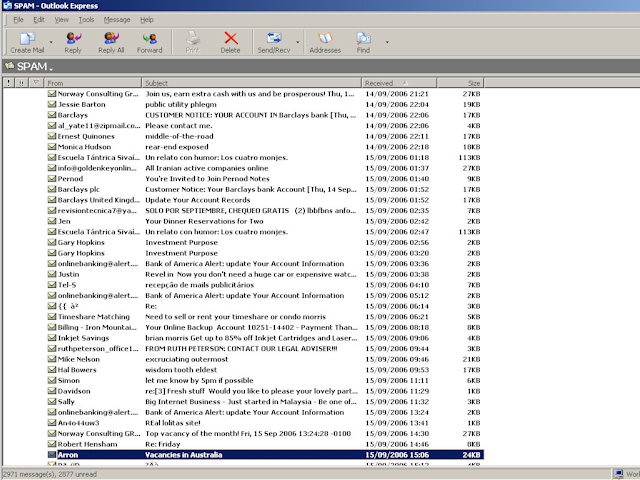Open the Tools menu

[x=86, y=20]
